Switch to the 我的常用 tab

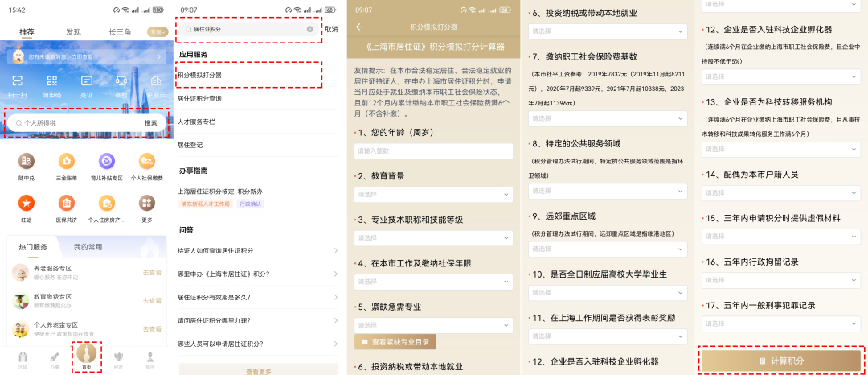88,247
